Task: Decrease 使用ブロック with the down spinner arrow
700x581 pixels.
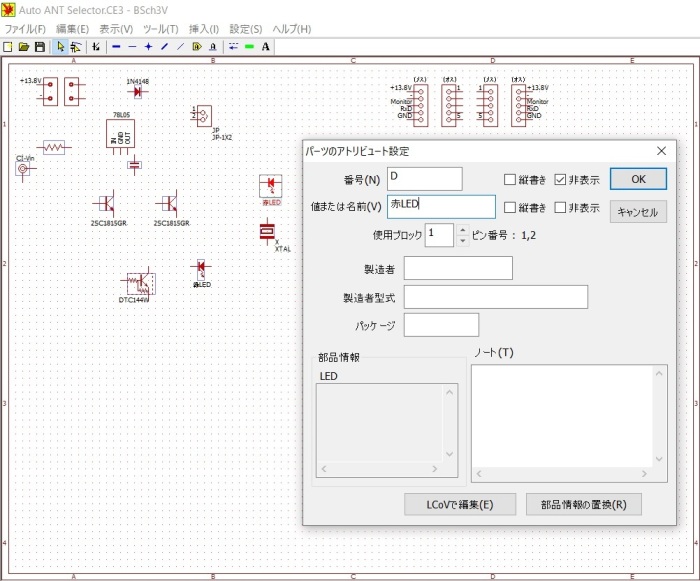Action: point(461,241)
